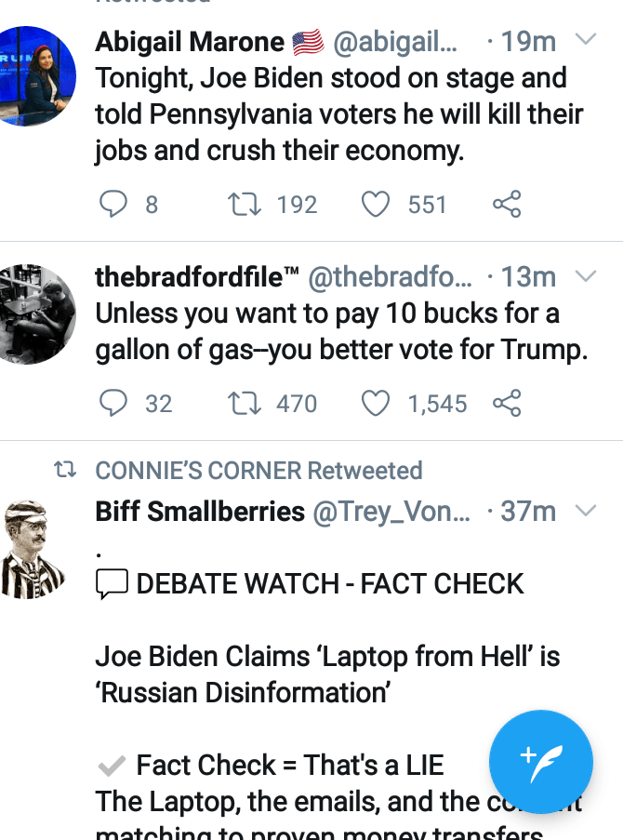Screen dimensions: 623x840
Task: Share thebradfordfile's gas tweet
Action: [x=506, y=403]
